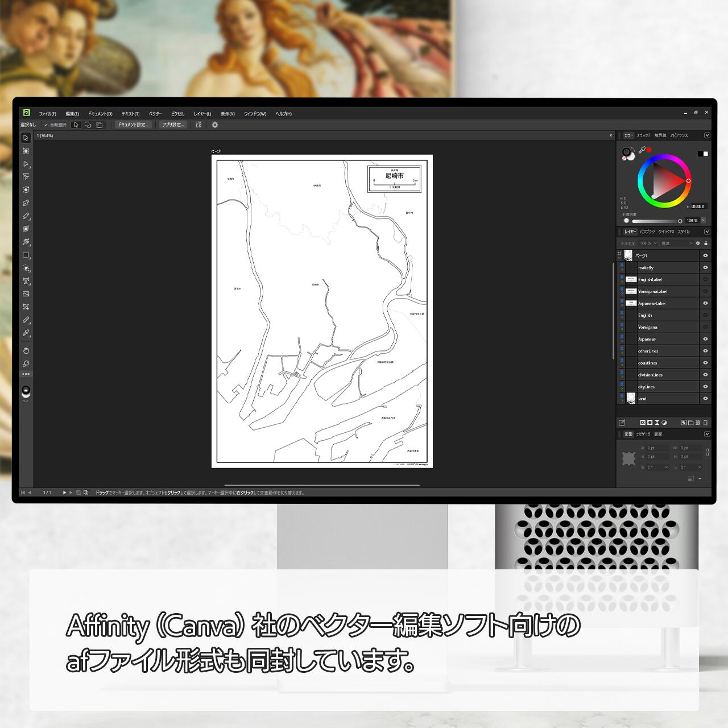Select the Hand (pan) tool
Viewport: 728px width, 728px height.
(x=26, y=351)
